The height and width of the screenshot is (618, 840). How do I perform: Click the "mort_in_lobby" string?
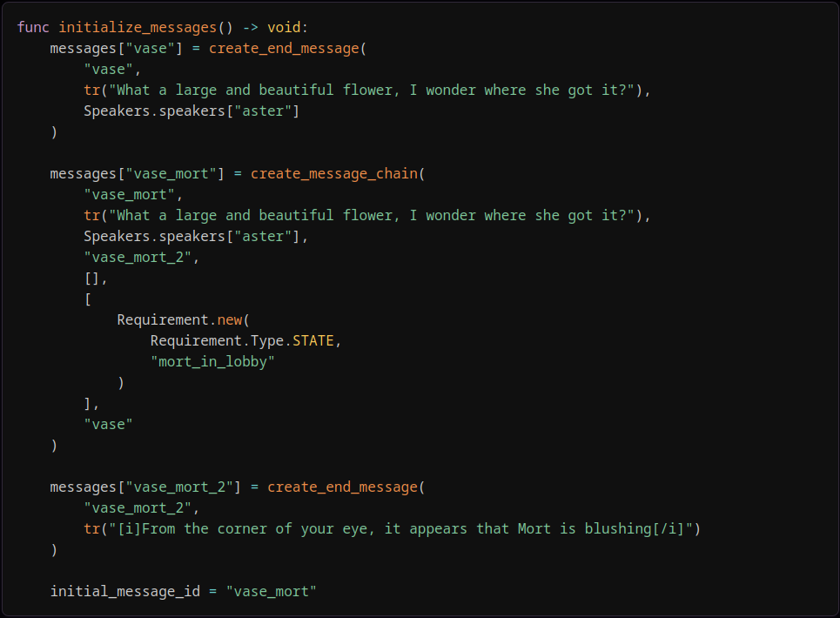pyautogui.click(x=212, y=361)
